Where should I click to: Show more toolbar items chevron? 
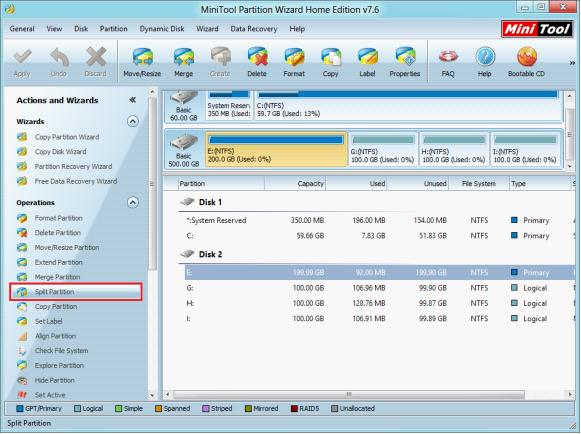[572, 63]
